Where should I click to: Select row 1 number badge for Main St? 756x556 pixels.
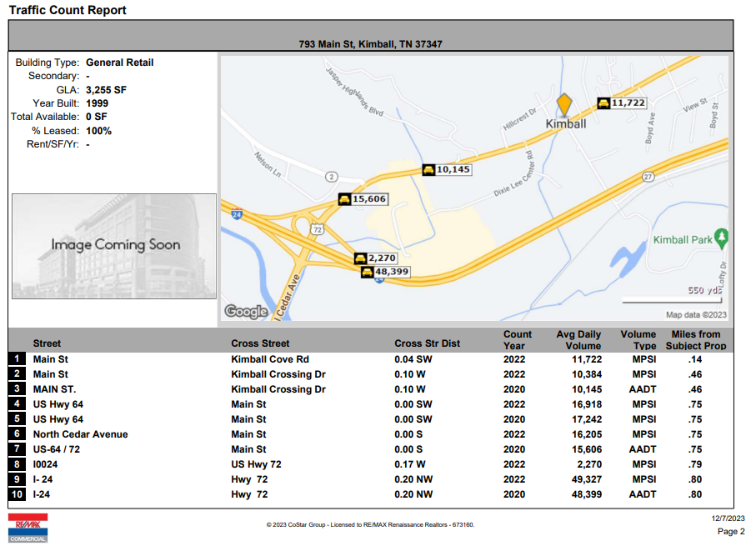[17, 358]
